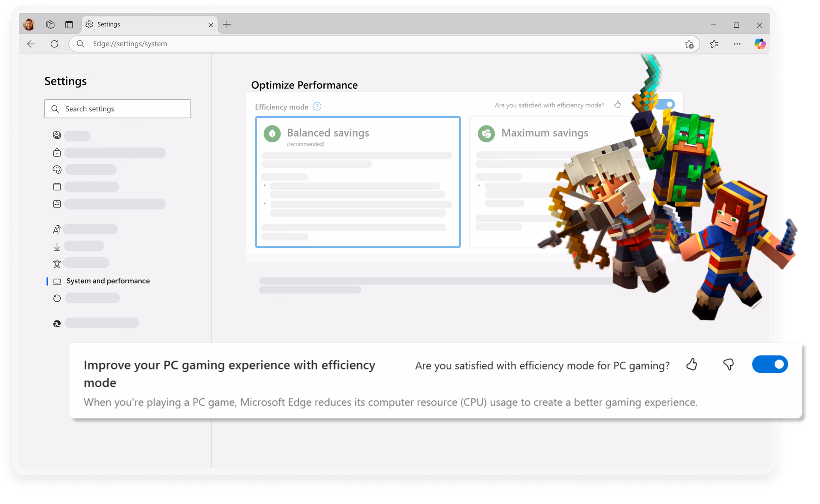Click the Settings heading in sidebar
Viewport: 820px width, 504px height.
tap(65, 81)
